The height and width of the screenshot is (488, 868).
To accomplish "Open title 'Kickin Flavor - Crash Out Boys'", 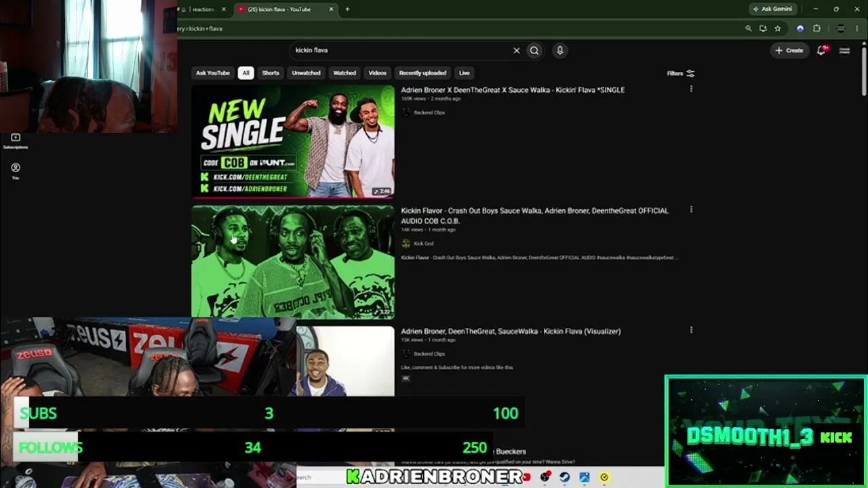I will pos(534,216).
